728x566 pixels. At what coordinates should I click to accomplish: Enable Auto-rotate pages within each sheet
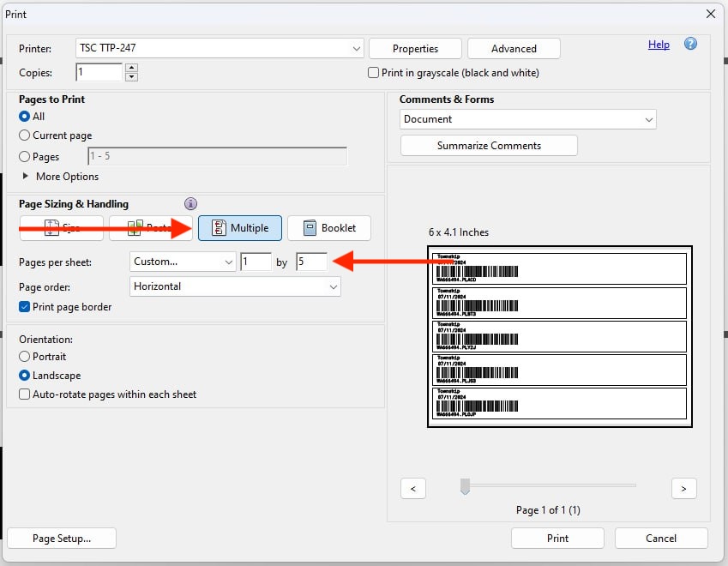tap(24, 394)
